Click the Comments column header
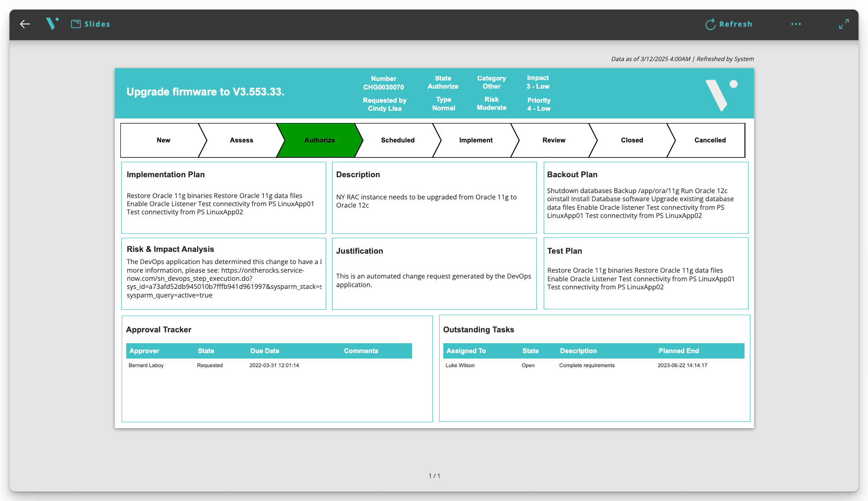Viewport: 868px width, 501px height. [x=361, y=351]
